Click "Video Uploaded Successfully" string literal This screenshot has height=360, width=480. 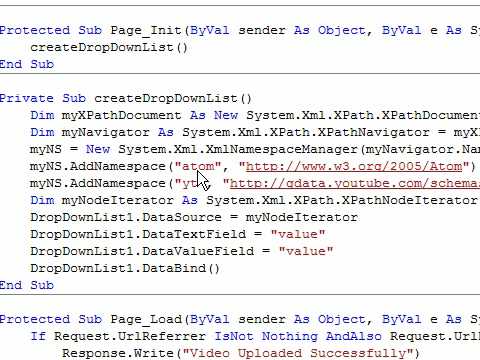pos(301,353)
